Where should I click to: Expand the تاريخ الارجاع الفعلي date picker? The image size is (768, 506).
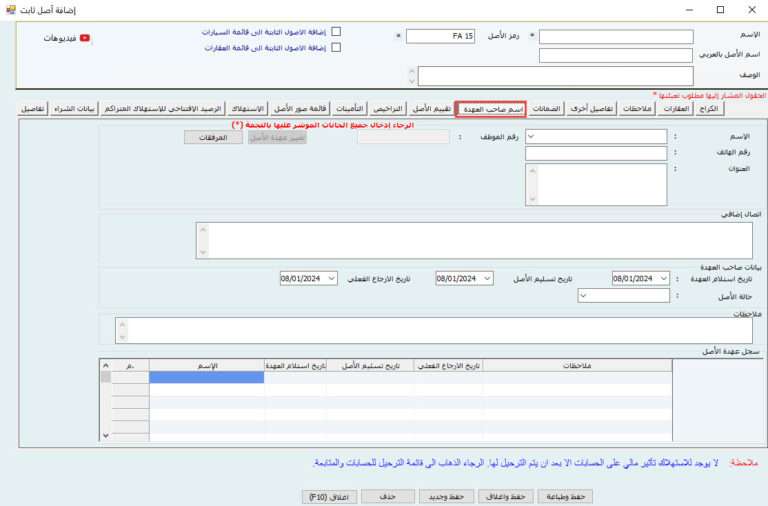[332, 278]
